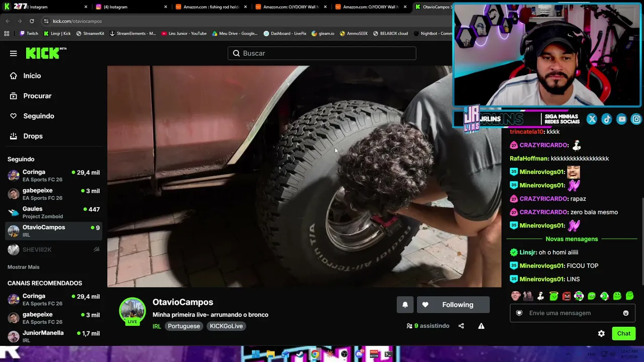Share the stream with the share icon
Screen dimensions: 644x362
(461, 326)
